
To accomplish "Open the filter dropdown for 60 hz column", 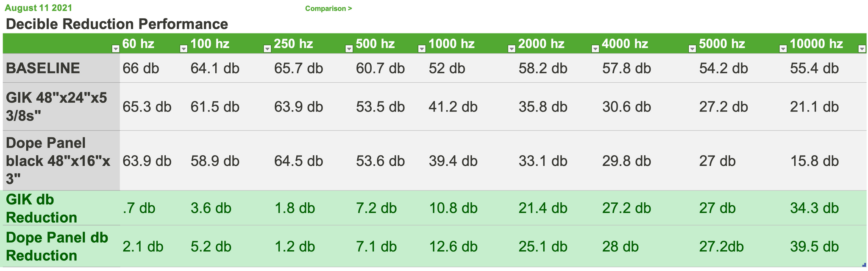I will pos(184,49).
